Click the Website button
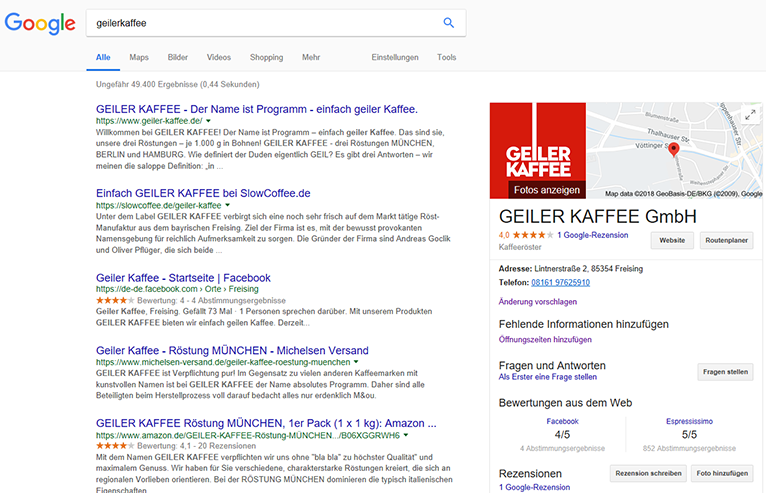 (672, 241)
